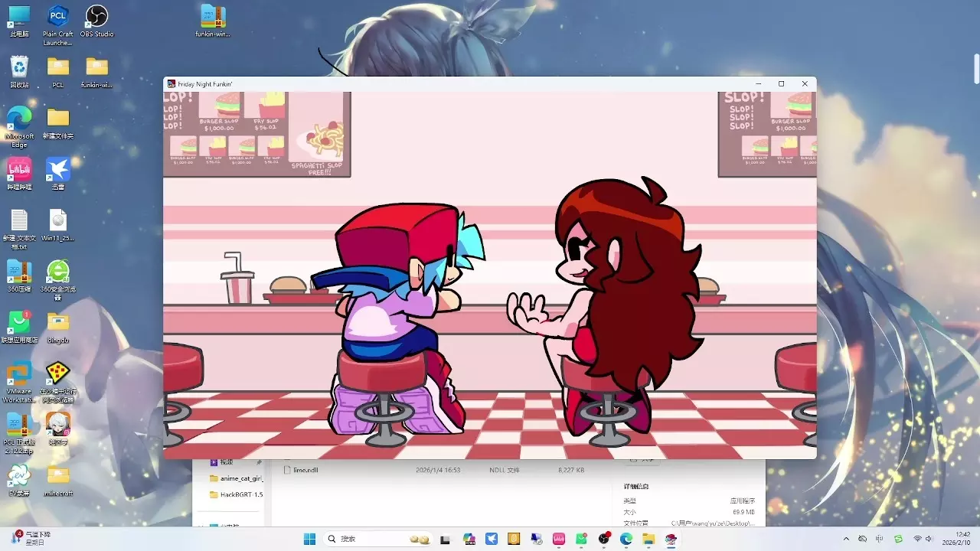Screen dimensions: 980x551
Task: Select the funkin-wi... folder on the desktop
Action: [x=97, y=72]
